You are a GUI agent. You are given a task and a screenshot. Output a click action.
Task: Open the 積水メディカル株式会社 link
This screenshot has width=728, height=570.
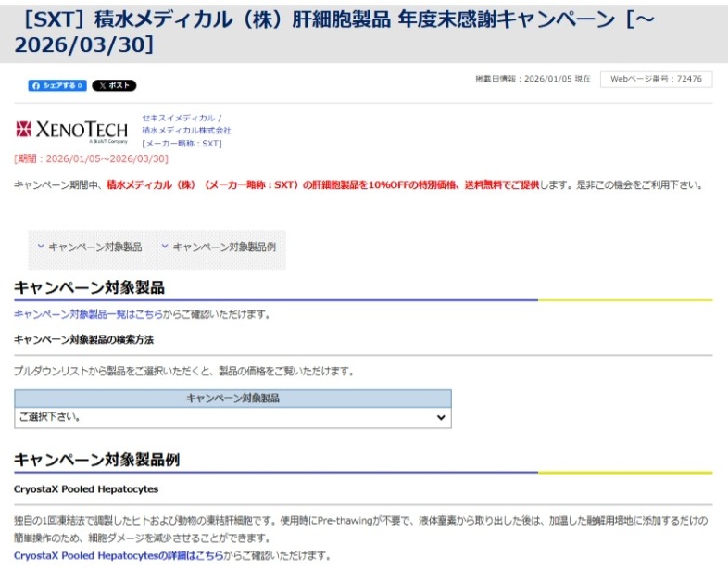pos(186,131)
